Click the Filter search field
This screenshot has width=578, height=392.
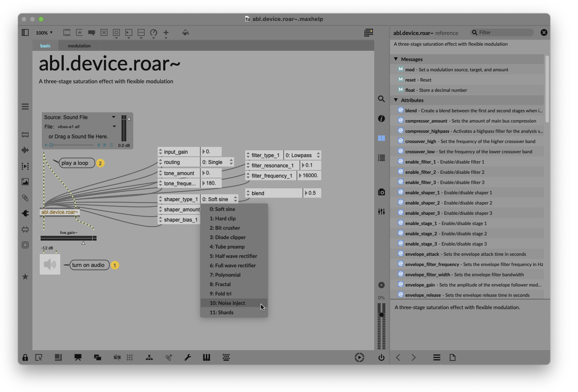505,32
